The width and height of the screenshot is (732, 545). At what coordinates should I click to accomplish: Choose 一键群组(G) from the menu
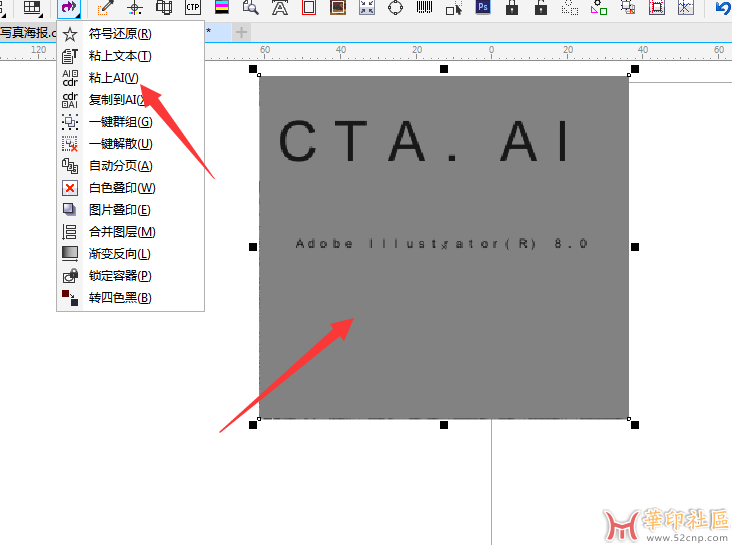(x=130, y=121)
